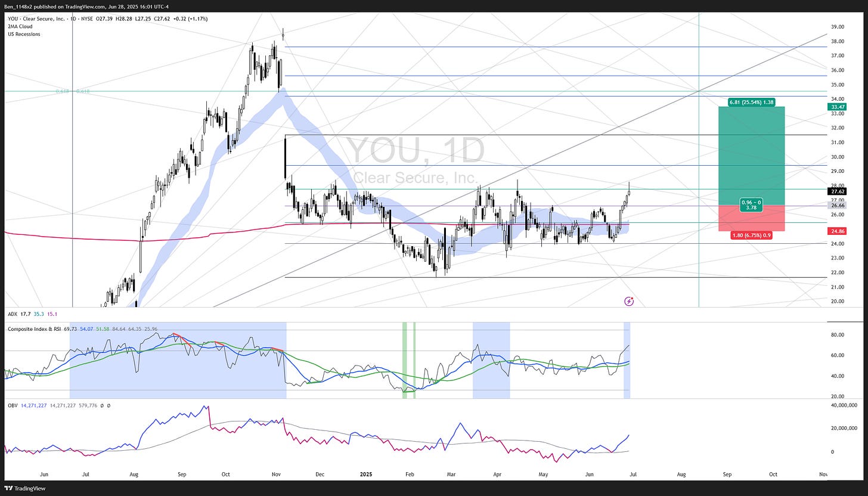Image resolution: width=868 pixels, height=496 pixels.
Task: Click the "1.80 (6.75%) 0.9" loss label
Action: pyautogui.click(x=751, y=235)
